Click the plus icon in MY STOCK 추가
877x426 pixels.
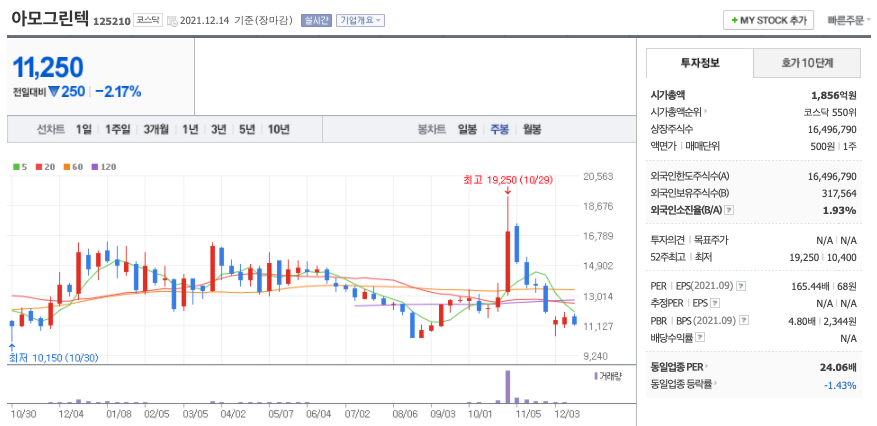click(x=734, y=21)
